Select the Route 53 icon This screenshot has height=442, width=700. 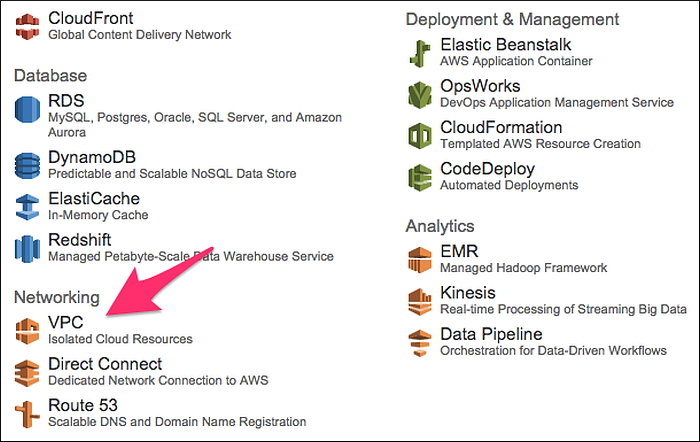click(x=27, y=414)
